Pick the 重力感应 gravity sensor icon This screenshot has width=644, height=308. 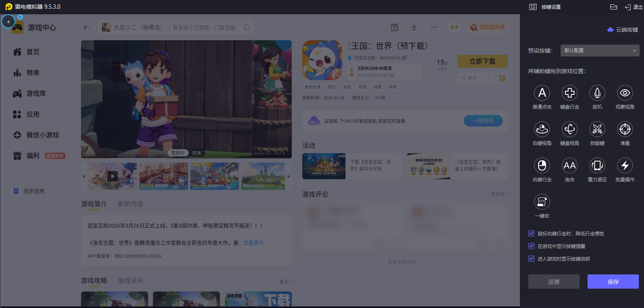[597, 165]
